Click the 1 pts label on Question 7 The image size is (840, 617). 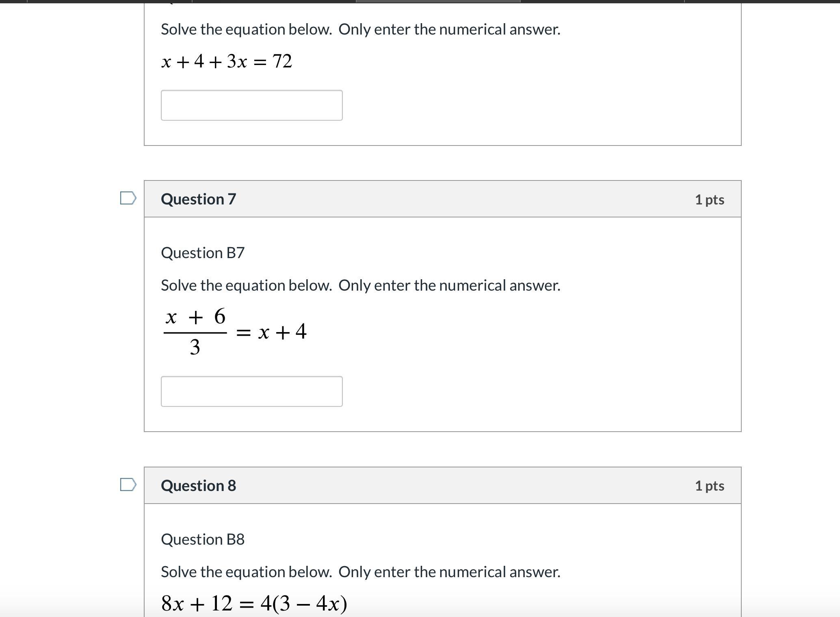tap(709, 200)
